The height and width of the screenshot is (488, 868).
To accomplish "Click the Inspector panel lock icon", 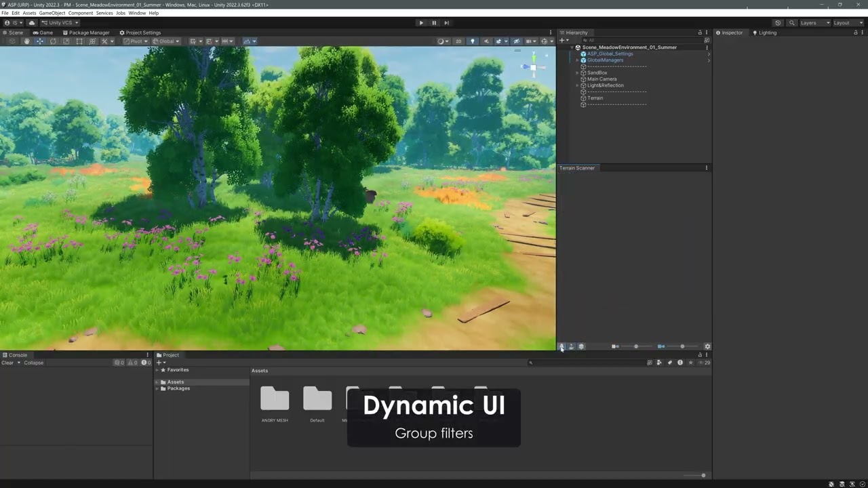I will tap(856, 33).
